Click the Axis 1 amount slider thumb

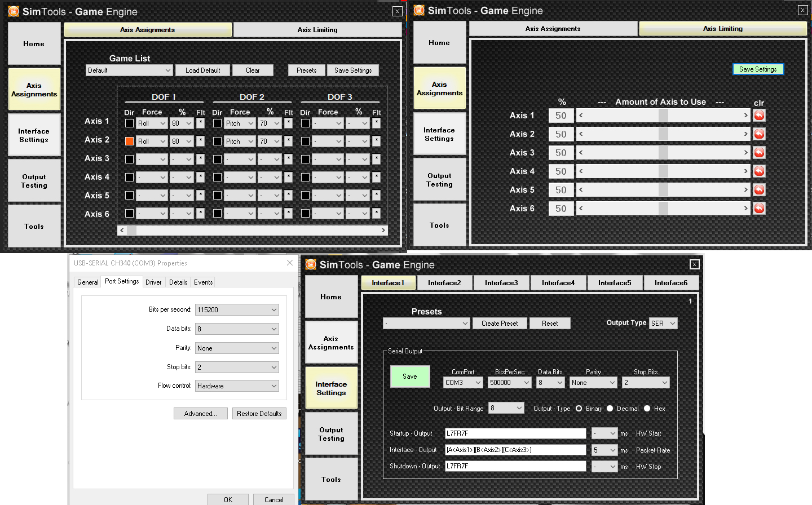[664, 116]
